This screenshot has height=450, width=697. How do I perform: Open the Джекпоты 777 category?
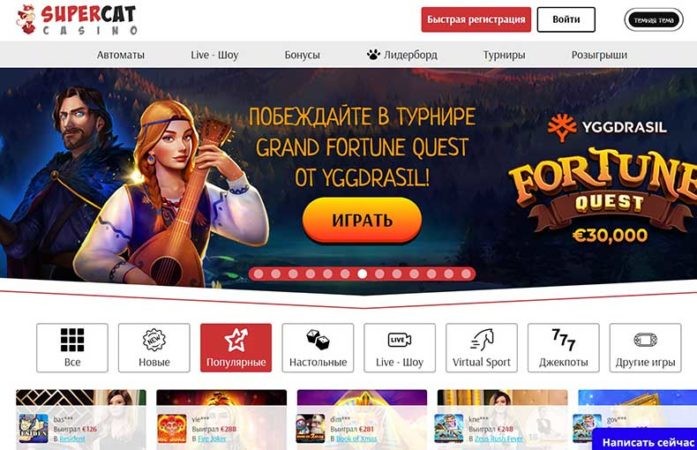(x=563, y=348)
